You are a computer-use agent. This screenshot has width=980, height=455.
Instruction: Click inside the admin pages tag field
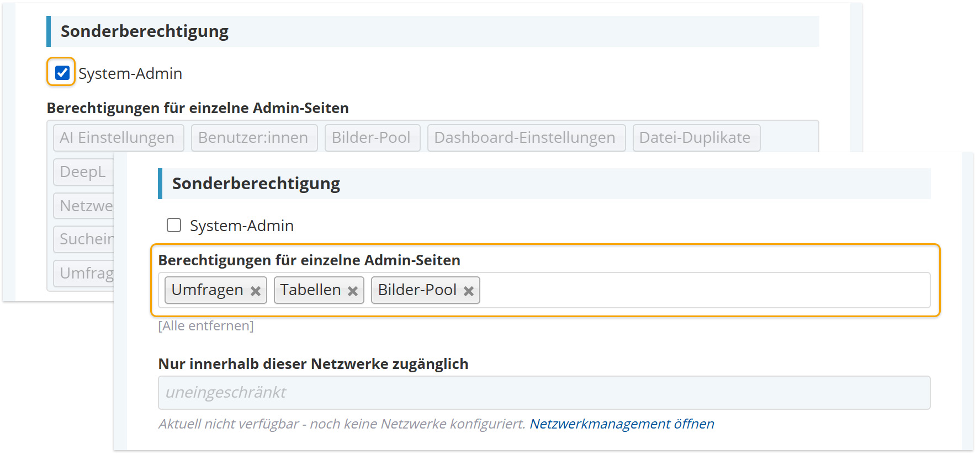(544, 290)
